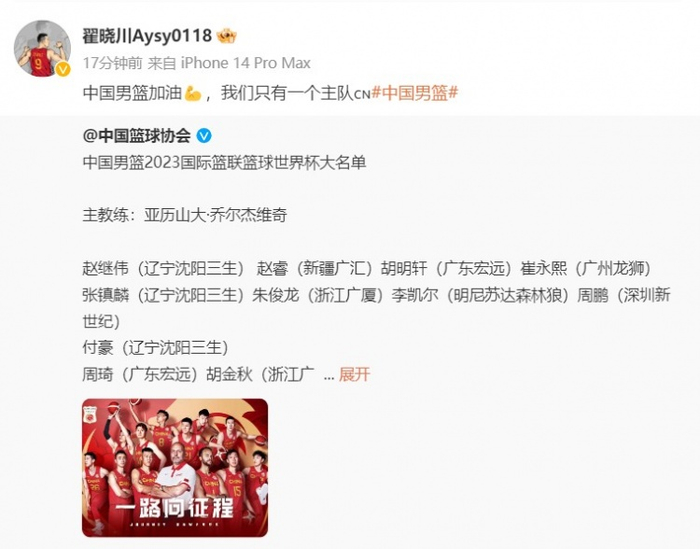Click the 17分钟前 timestamp
This screenshot has height=549, width=700.
(112, 63)
